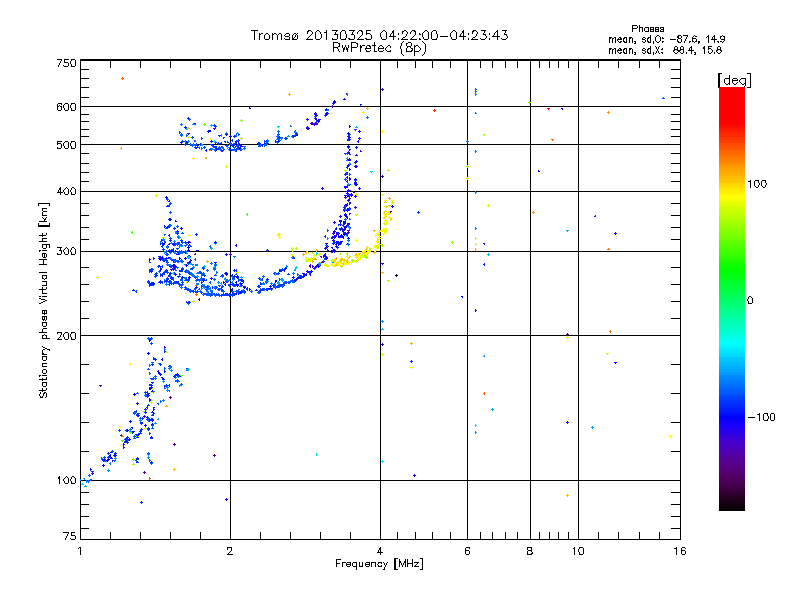
Task: Click the '400' y-axis tick label
Action: coord(66,191)
